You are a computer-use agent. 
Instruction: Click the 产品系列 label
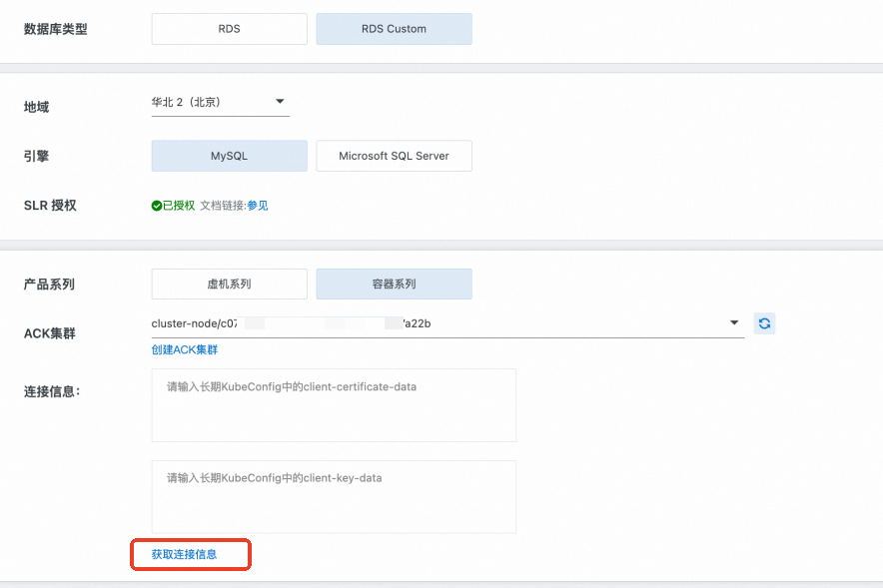(49, 285)
